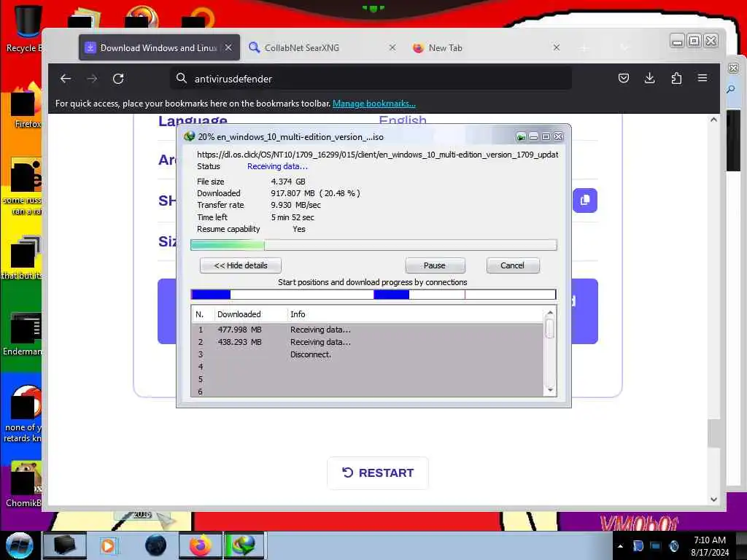Click the green icon in download dialog title bar
The height and width of the screenshot is (560, 747).
[x=521, y=137]
